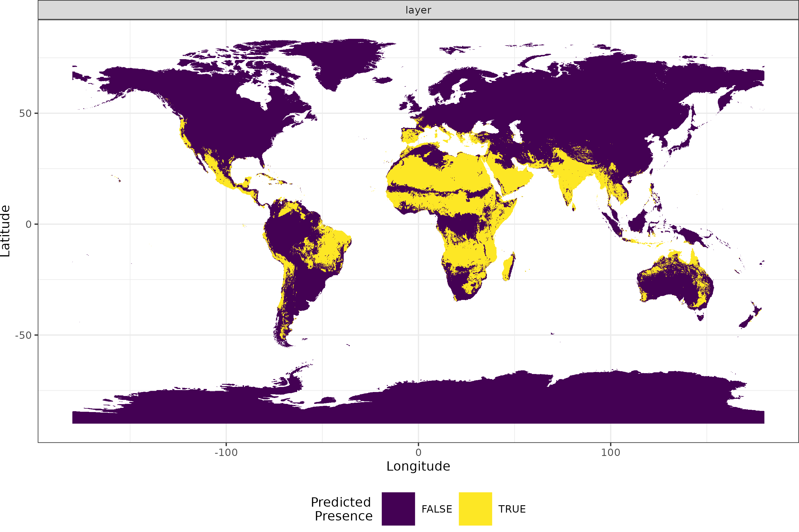This screenshot has width=799, height=532.
Task: Click the 0 longitude tick label
Action: (418, 453)
